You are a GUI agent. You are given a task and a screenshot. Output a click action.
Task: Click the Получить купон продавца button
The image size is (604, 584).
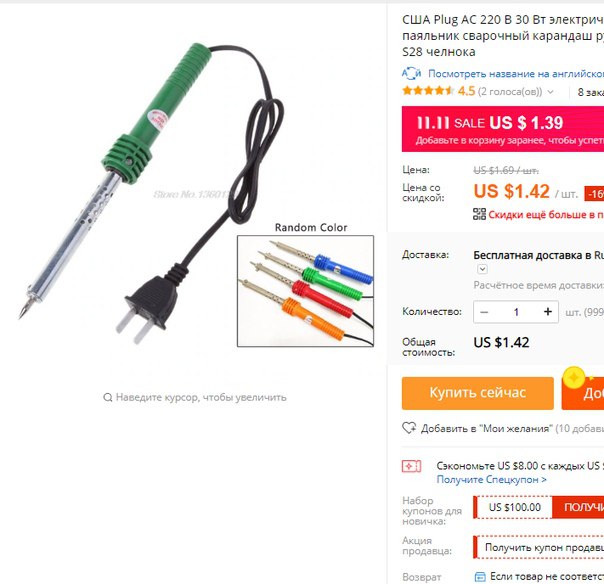(x=539, y=547)
